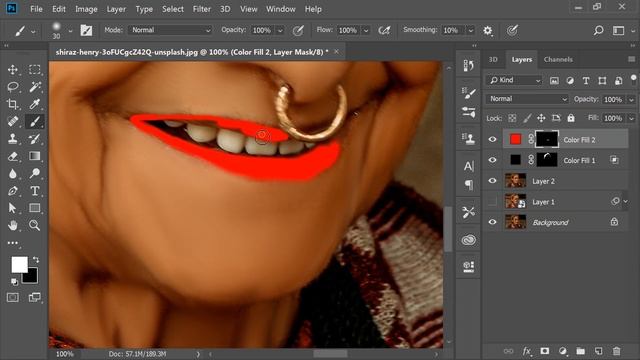The width and height of the screenshot is (640, 360).
Task: Hide the Color Fill 2 layer
Action: tap(493, 140)
